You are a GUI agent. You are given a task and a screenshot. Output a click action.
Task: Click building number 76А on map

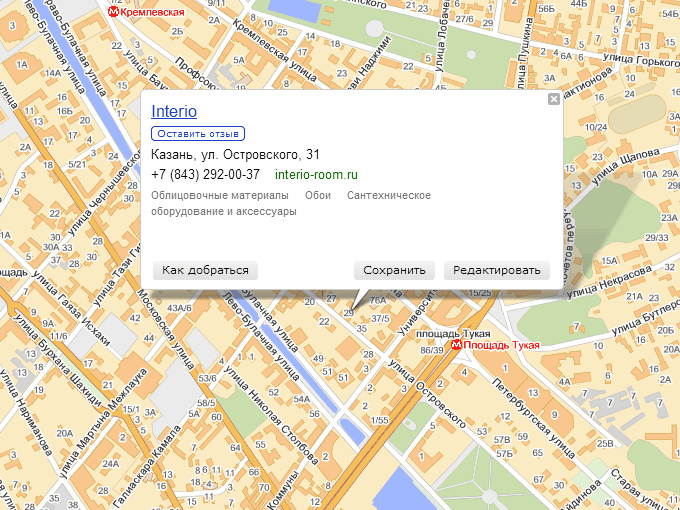(378, 300)
